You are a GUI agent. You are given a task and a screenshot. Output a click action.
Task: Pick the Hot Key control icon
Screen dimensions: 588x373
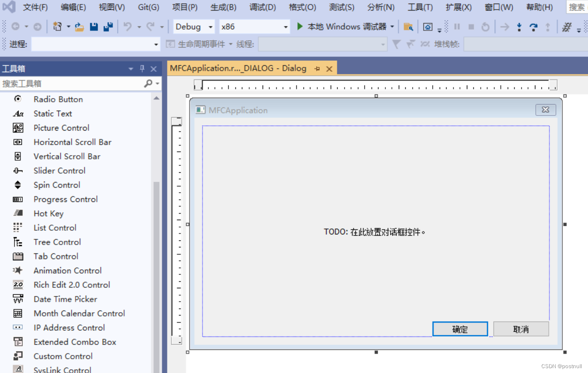(18, 213)
